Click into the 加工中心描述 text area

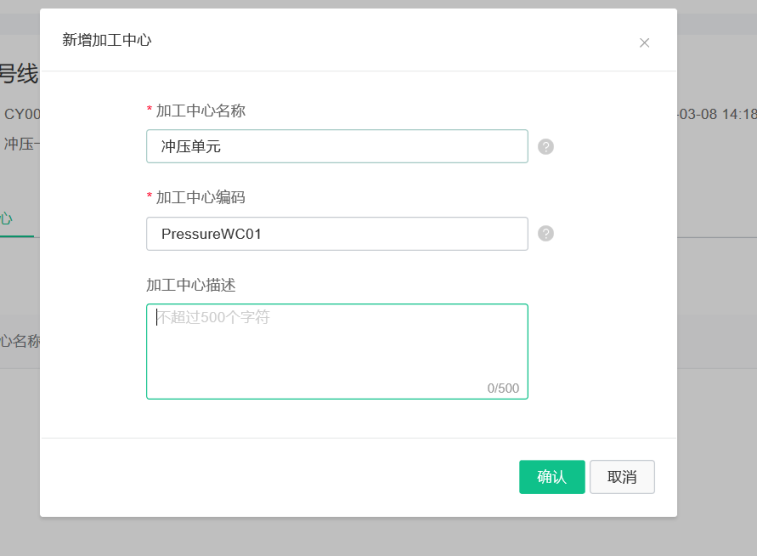point(337,351)
